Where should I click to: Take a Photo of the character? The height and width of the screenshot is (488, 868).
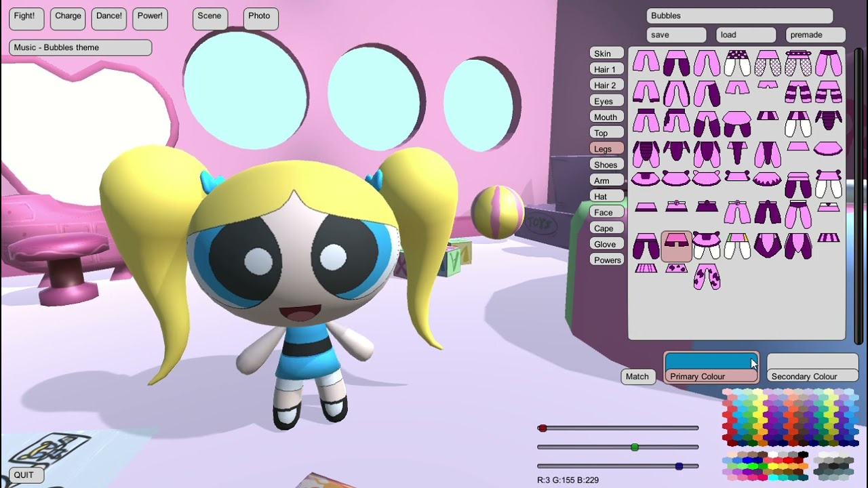tap(260, 18)
